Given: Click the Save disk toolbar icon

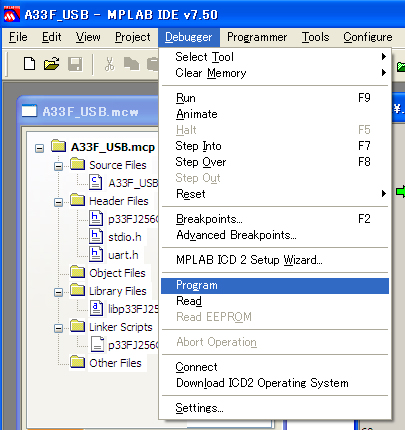Looking at the screenshot, I should tap(75, 64).
